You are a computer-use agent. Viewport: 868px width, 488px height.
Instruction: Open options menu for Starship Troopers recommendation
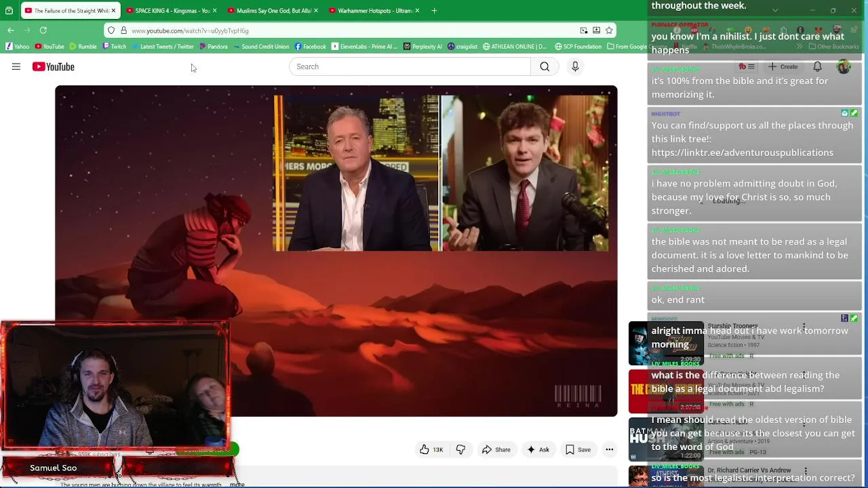tap(804, 327)
